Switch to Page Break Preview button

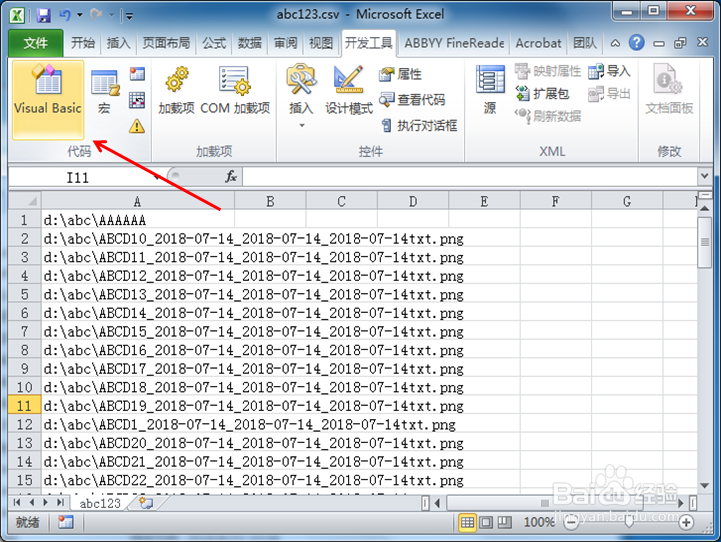pos(504,522)
